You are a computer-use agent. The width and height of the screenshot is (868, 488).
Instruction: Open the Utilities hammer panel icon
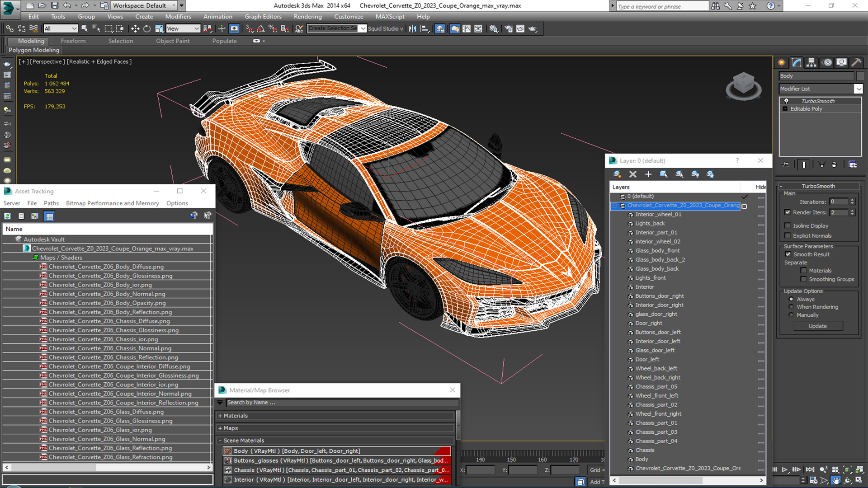856,62
